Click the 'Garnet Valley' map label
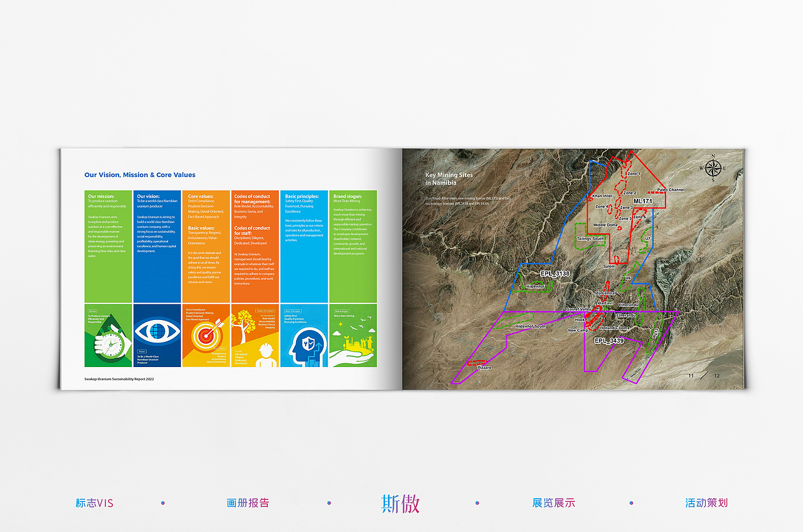The height and width of the screenshot is (532, 803). (578, 309)
